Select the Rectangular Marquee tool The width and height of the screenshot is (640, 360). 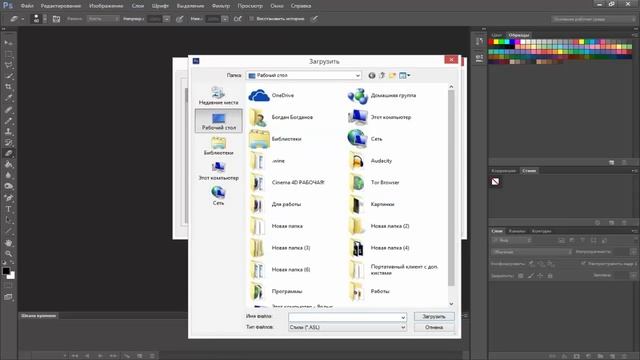tap(8, 54)
